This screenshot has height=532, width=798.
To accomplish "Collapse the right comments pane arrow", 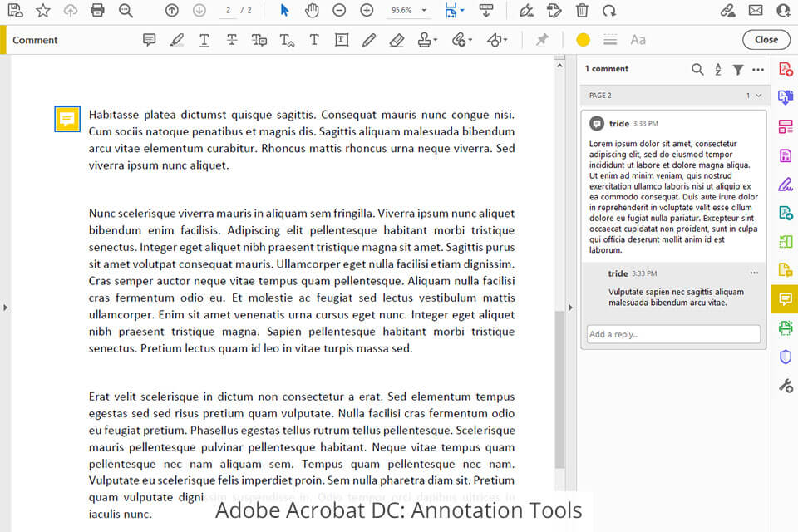I will point(570,308).
